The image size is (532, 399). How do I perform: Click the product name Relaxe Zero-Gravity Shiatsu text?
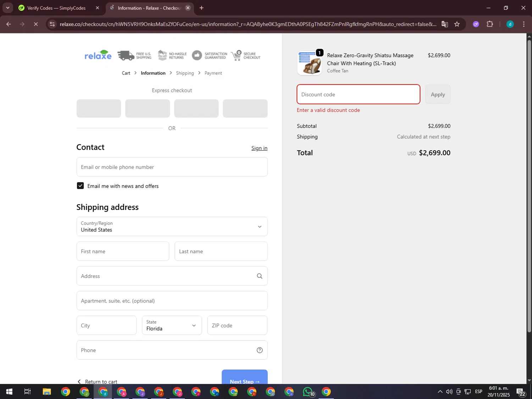[x=370, y=59]
